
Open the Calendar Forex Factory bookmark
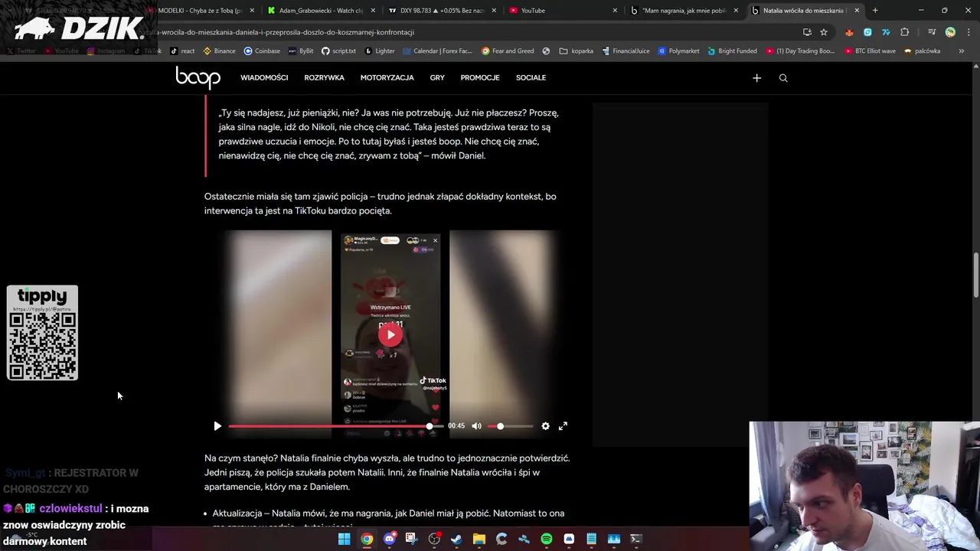pyautogui.click(x=437, y=51)
